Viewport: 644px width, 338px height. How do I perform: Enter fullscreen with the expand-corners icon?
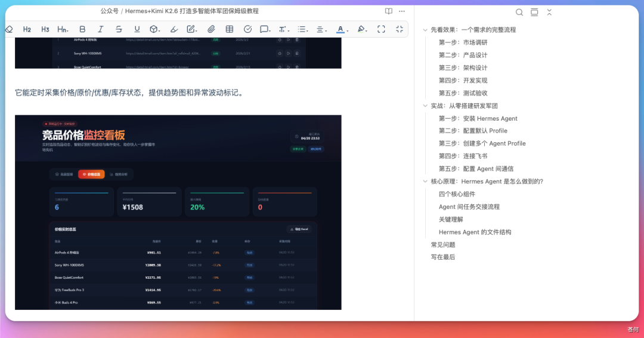382,29
